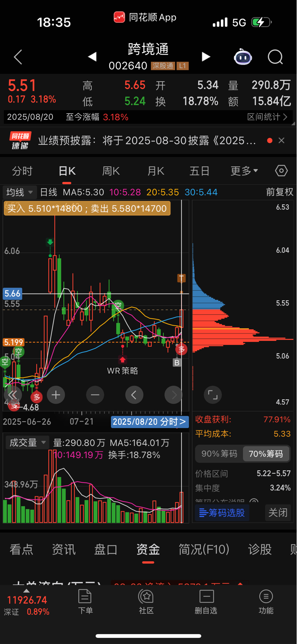Image resolution: width=297 pixels, height=644 pixels.
Task: Tap current price 5.51
Action: coord(22,85)
